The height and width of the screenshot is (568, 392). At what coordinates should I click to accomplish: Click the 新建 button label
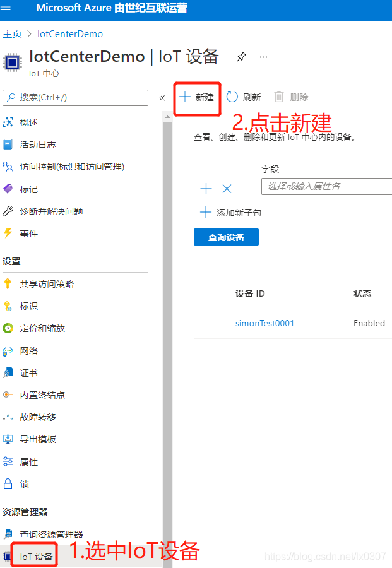pos(205,97)
